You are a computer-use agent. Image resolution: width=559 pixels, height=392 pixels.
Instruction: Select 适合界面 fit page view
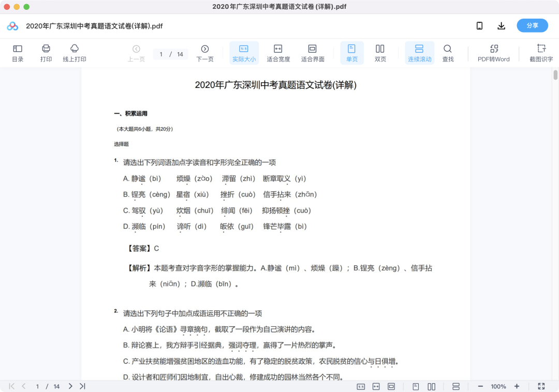312,53
